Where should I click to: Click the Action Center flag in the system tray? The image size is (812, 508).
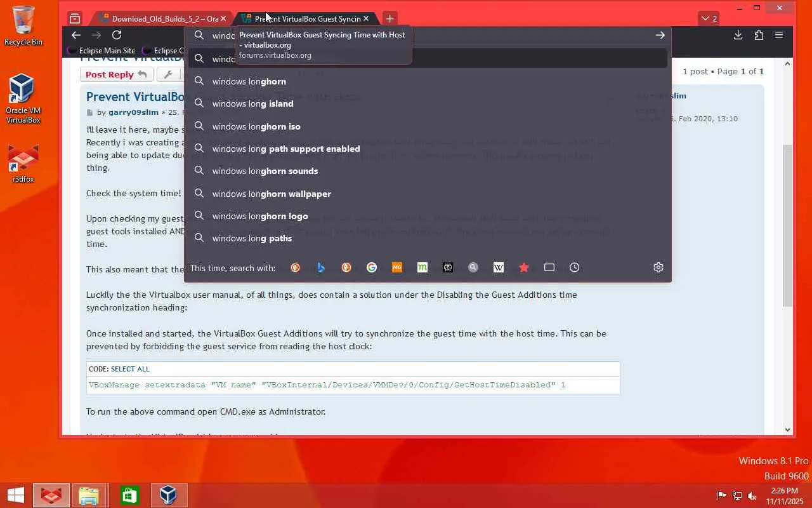tap(722, 495)
